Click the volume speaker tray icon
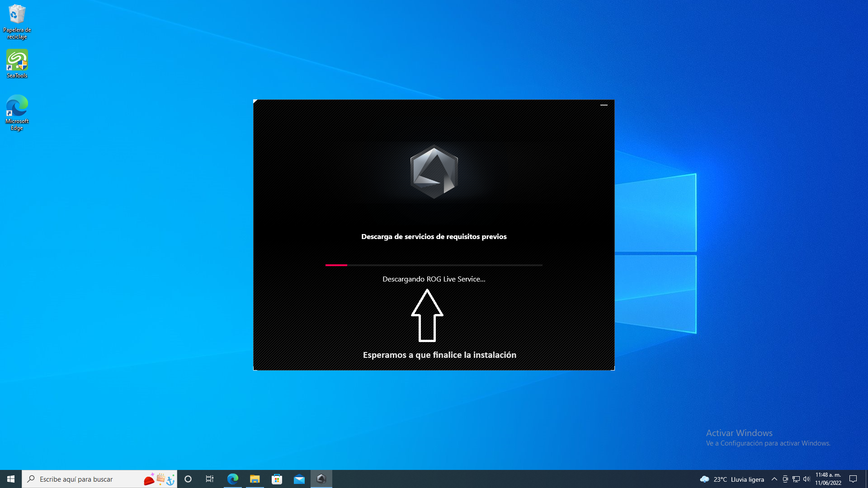 (807, 479)
